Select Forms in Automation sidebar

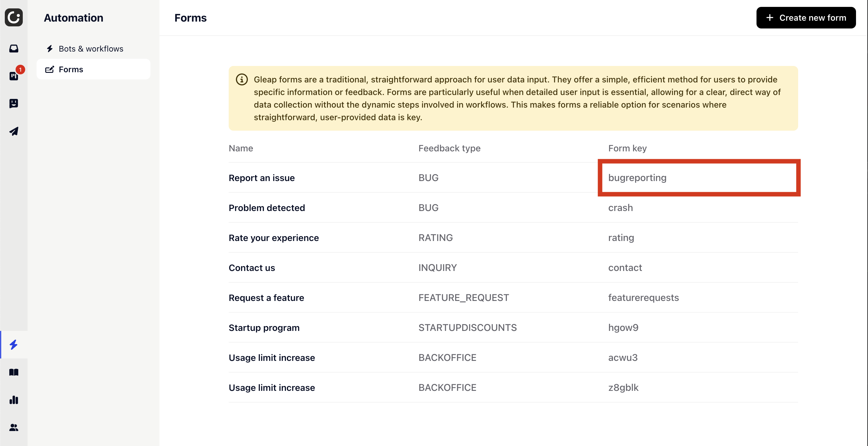click(x=71, y=70)
